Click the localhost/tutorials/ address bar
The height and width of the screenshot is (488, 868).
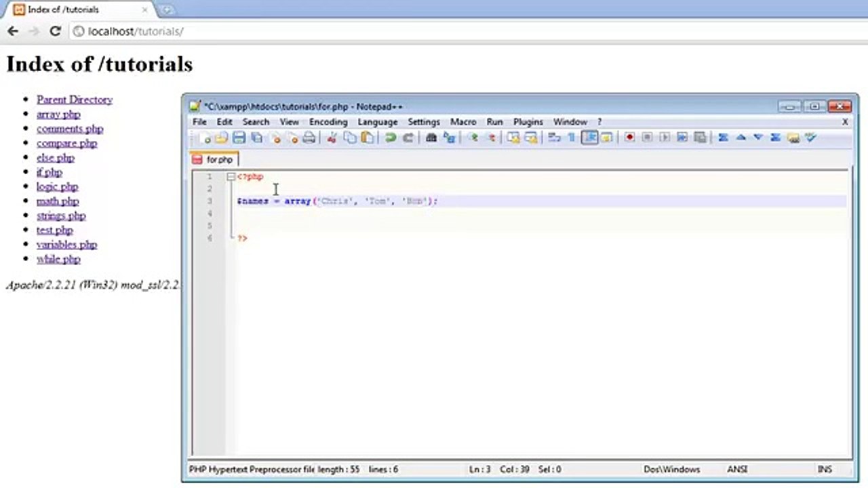point(468,31)
